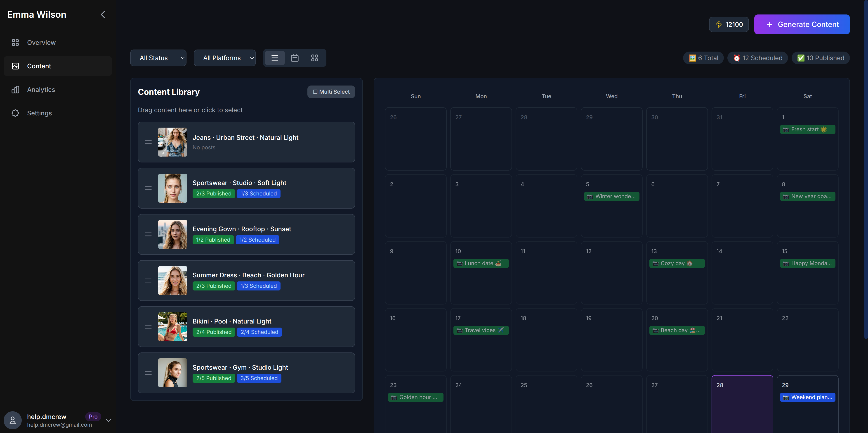This screenshot has width=868, height=433.
Task: Select the user avatar at bottom left
Action: pyautogui.click(x=12, y=420)
